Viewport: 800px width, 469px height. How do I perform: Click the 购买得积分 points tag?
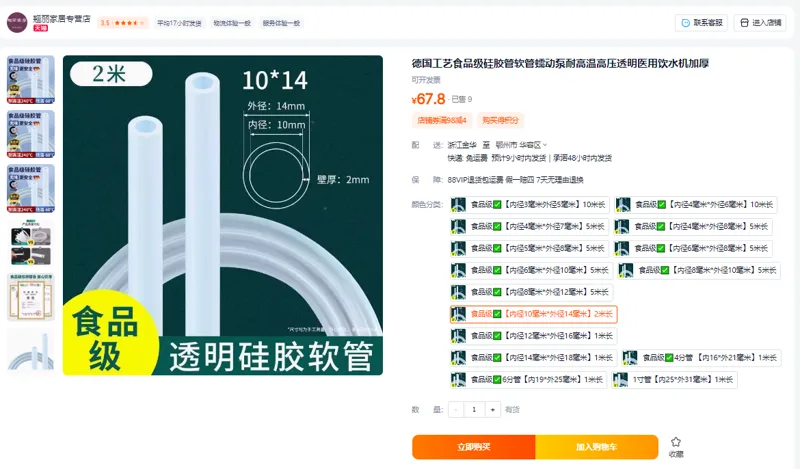[501, 120]
